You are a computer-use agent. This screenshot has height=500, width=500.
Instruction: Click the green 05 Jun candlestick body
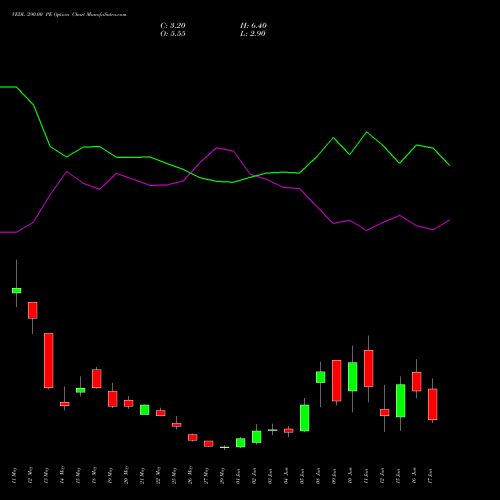(x=305, y=418)
